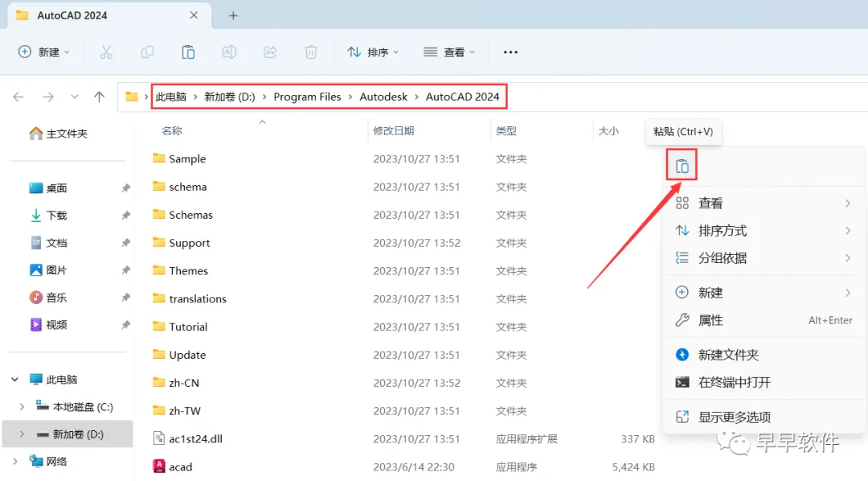Image resolution: width=868 pixels, height=481 pixels.
Task: Click the Copy icon in toolbar
Action: [x=147, y=52]
